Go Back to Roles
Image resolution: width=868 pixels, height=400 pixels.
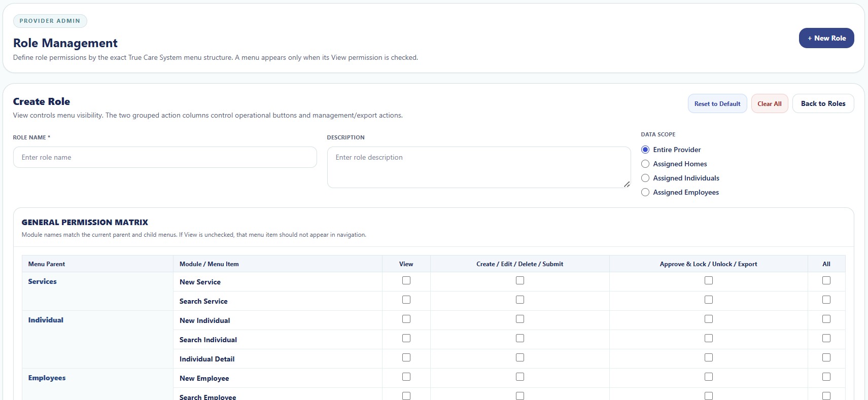pyautogui.click(x=823, y=103)
